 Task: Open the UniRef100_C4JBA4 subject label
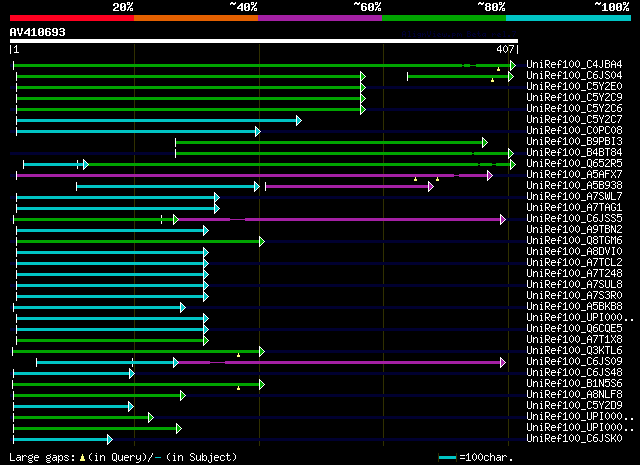(574, 65)
